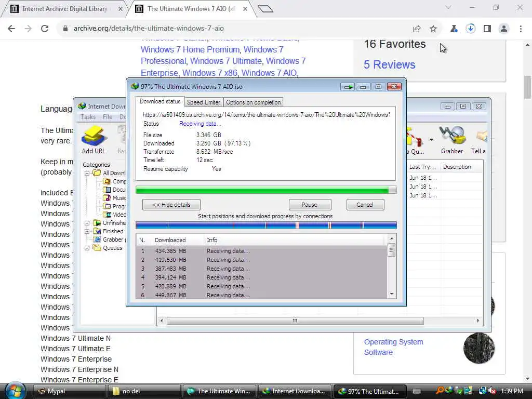Follow the Windows 7 AIO link

tap(269, 73)
